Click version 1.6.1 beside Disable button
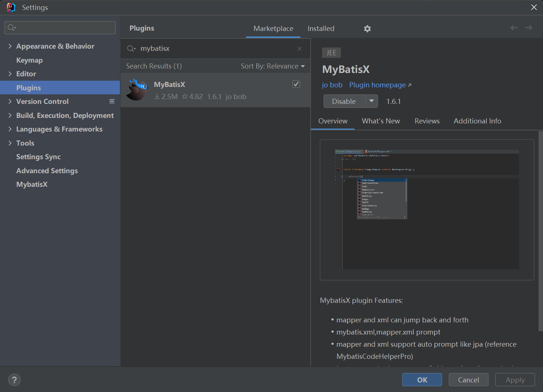This screenshot has height=392, width=543. click(x=394, y=101)
